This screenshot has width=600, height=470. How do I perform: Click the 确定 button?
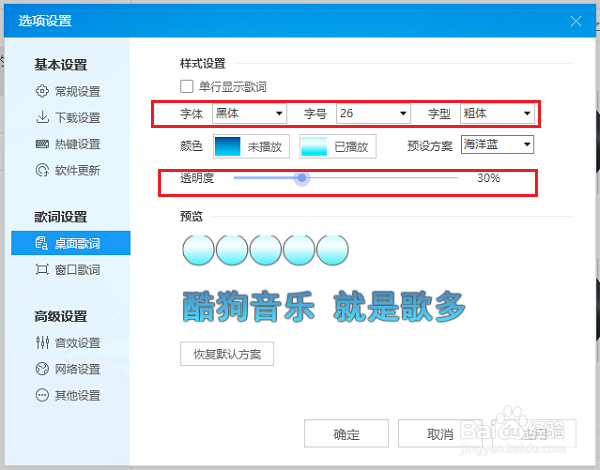346,434
